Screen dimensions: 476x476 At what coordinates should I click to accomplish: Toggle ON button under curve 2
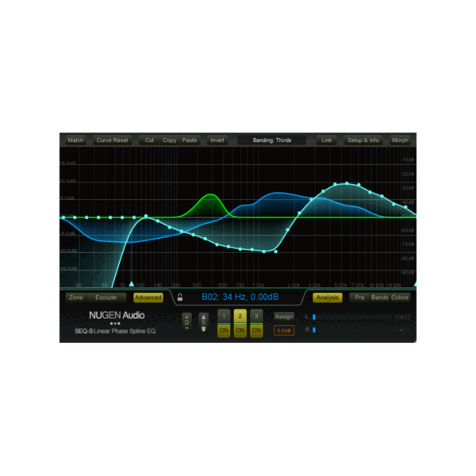pos(240,330)
